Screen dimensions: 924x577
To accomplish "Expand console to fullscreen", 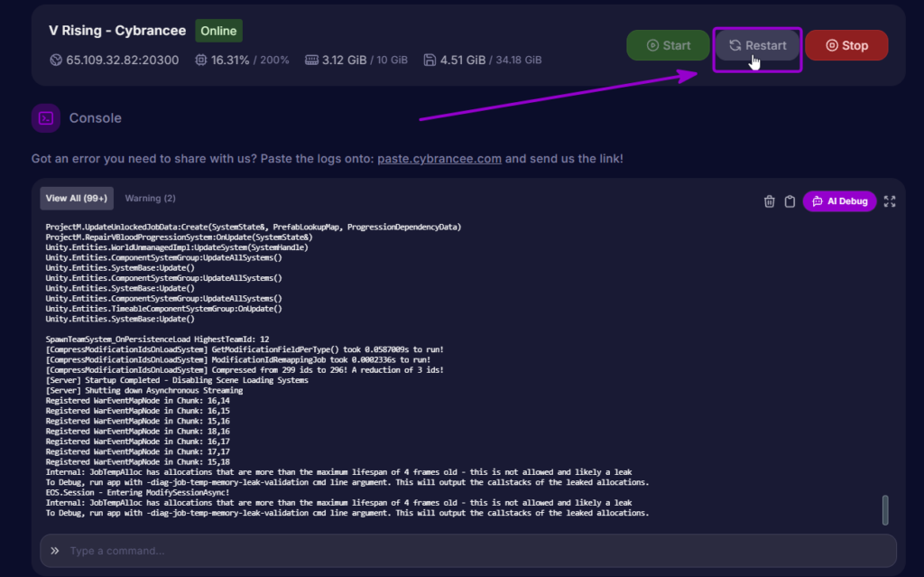I will tap(890, 201).
